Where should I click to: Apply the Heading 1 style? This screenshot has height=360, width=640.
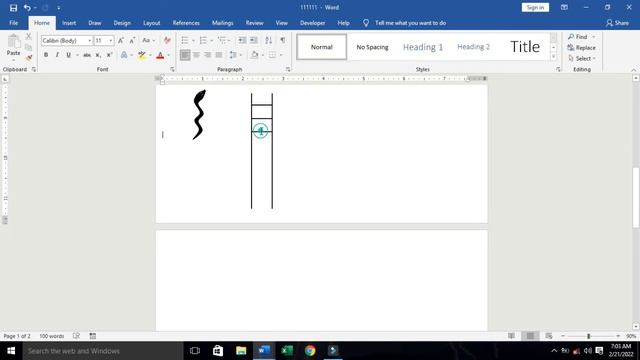pyautogui.click(x=423, y=47)
